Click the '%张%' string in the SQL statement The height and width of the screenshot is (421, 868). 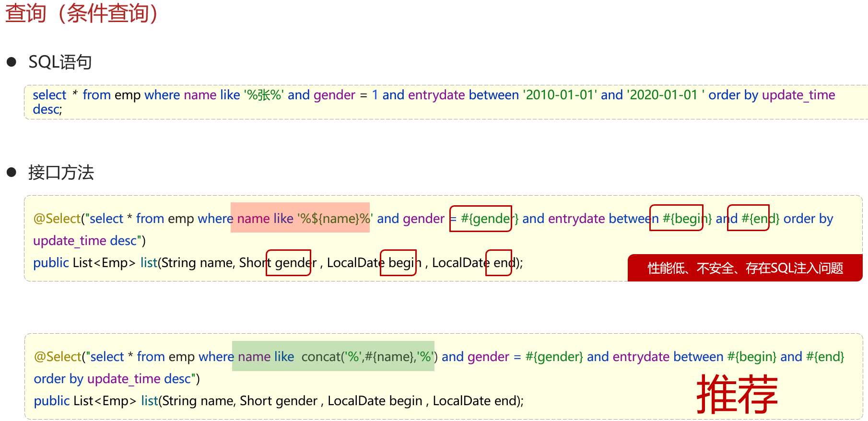point(264,95)
